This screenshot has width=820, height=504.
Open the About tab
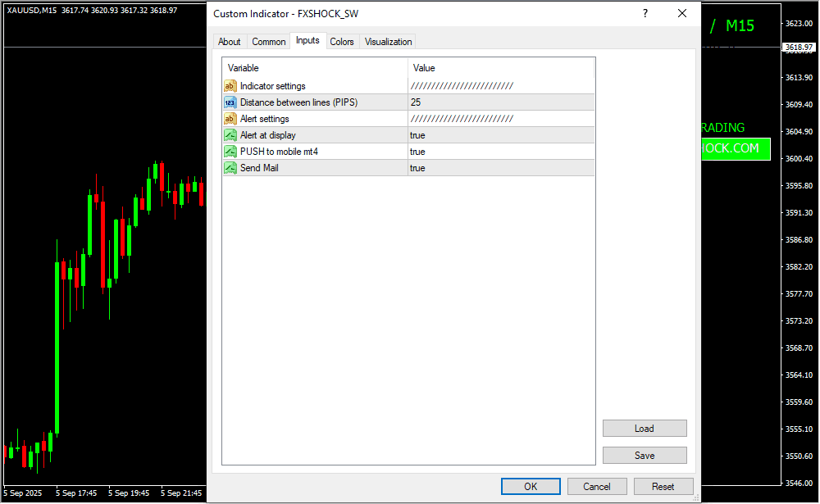[x=230, y=42]
